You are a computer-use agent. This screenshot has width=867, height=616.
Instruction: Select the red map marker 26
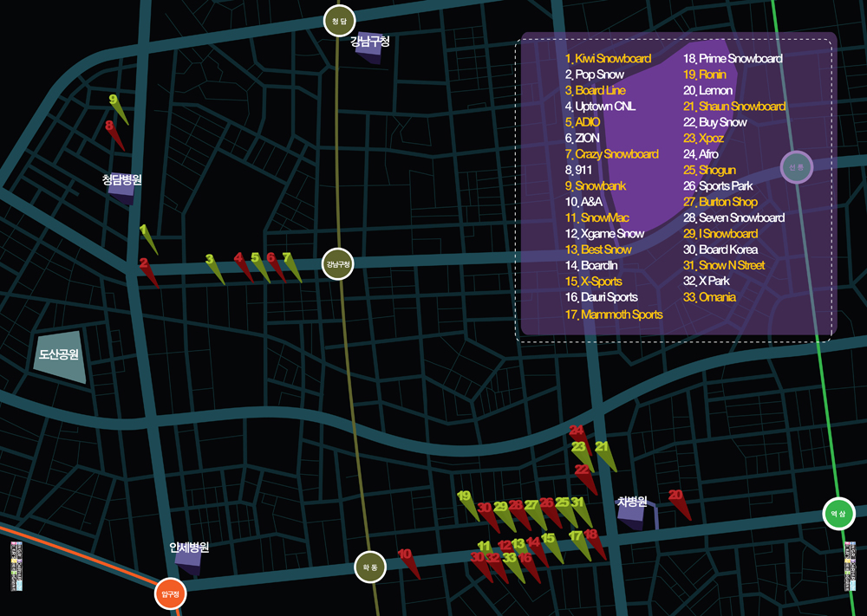[x=551, y=512]
